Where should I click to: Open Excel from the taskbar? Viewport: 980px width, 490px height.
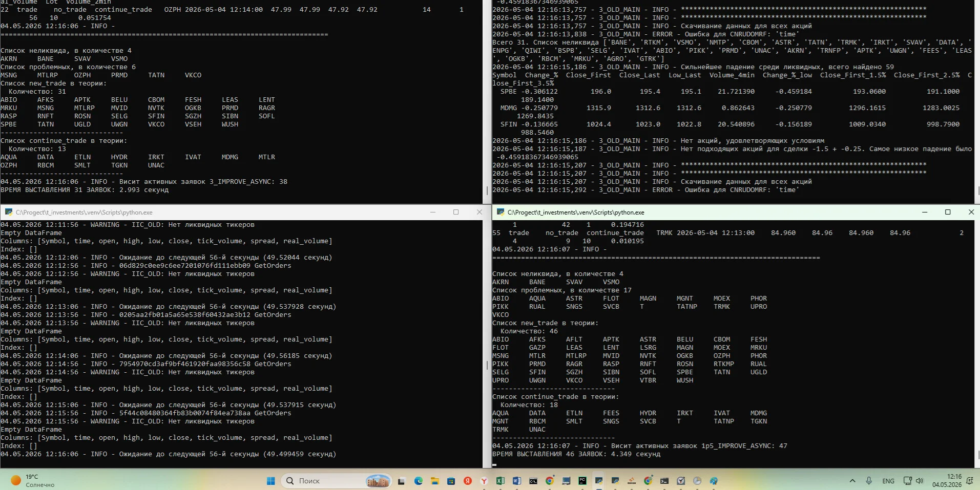501,481
